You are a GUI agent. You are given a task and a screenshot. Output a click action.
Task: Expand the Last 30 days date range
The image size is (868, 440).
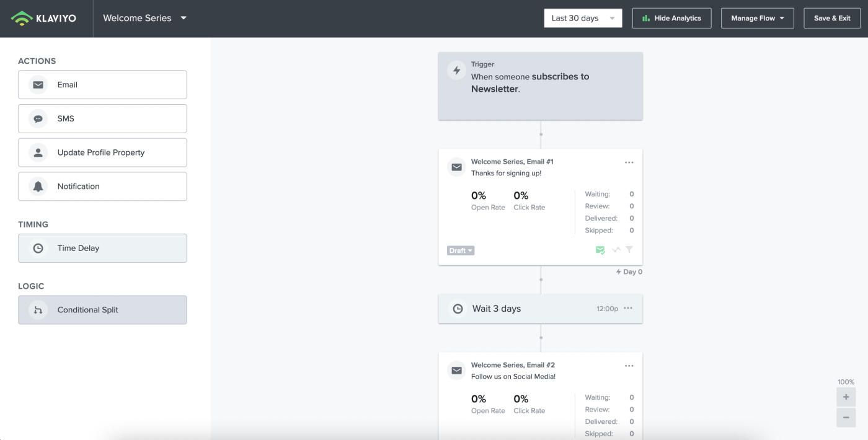pyautogui.click(x=583, y=18)
